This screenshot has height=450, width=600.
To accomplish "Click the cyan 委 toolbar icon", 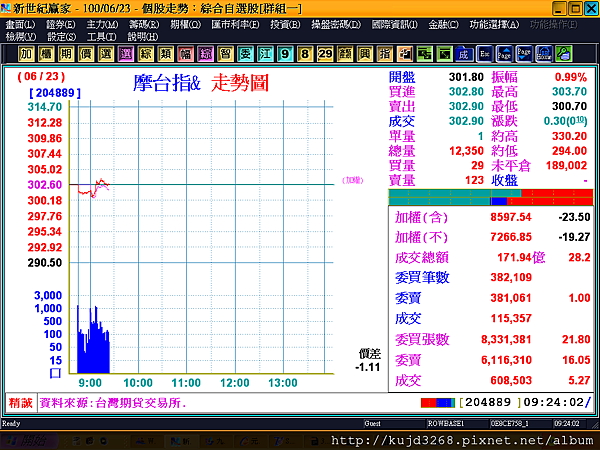I will click(245, 54).
